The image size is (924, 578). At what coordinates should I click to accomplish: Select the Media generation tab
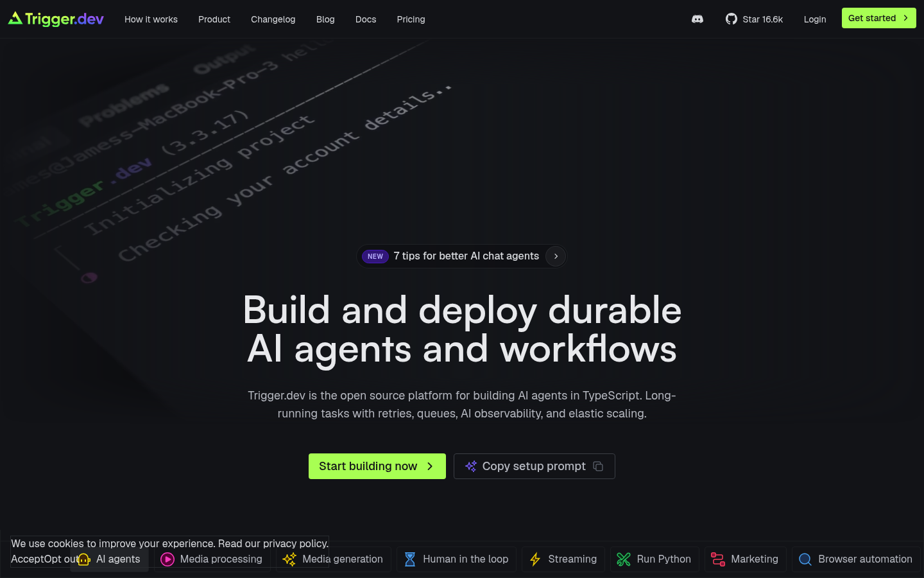click(334, 559)
